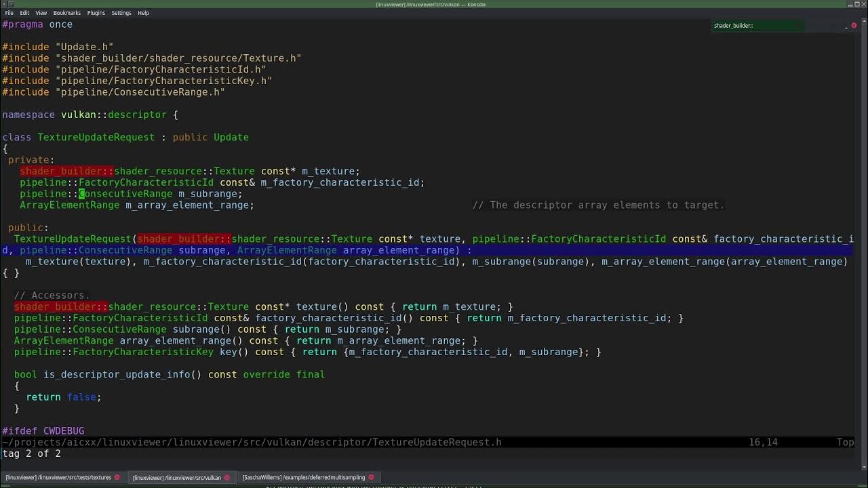Click the shader_builder:: search field
Screen dimensions: 868x488
point(758,26)
